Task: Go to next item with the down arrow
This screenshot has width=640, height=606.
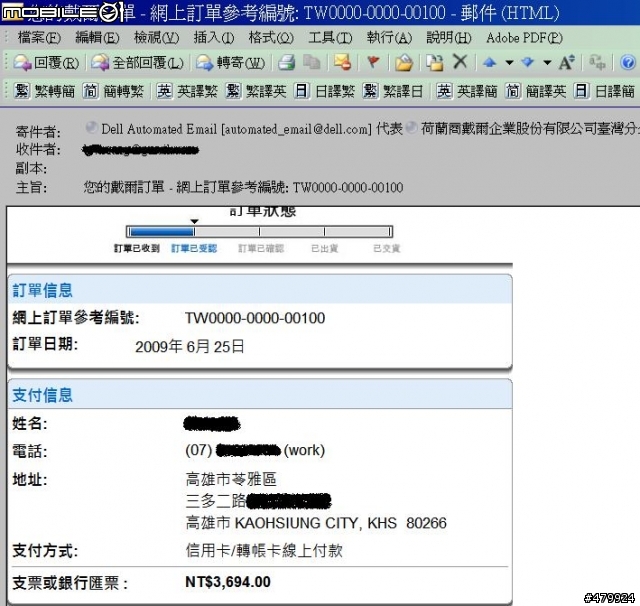Action: pos(528,62)
